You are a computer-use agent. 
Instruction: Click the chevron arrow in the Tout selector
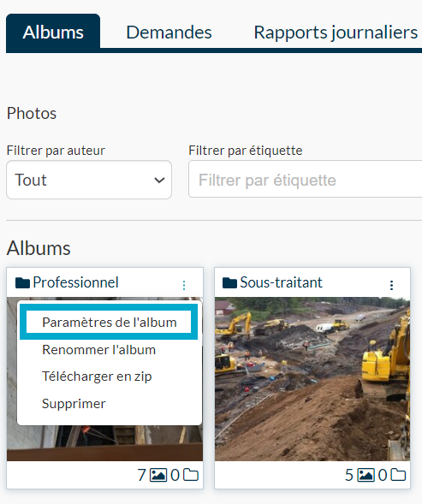(x=159, y=180)
